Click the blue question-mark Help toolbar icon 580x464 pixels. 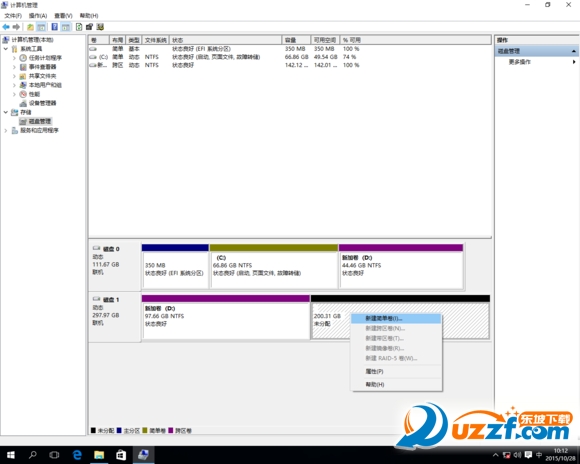55,27
